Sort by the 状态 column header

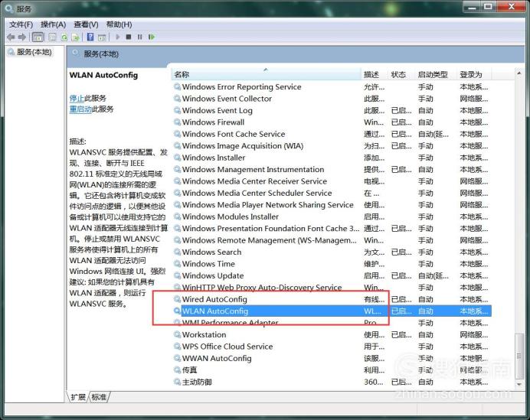pos(401,75)
